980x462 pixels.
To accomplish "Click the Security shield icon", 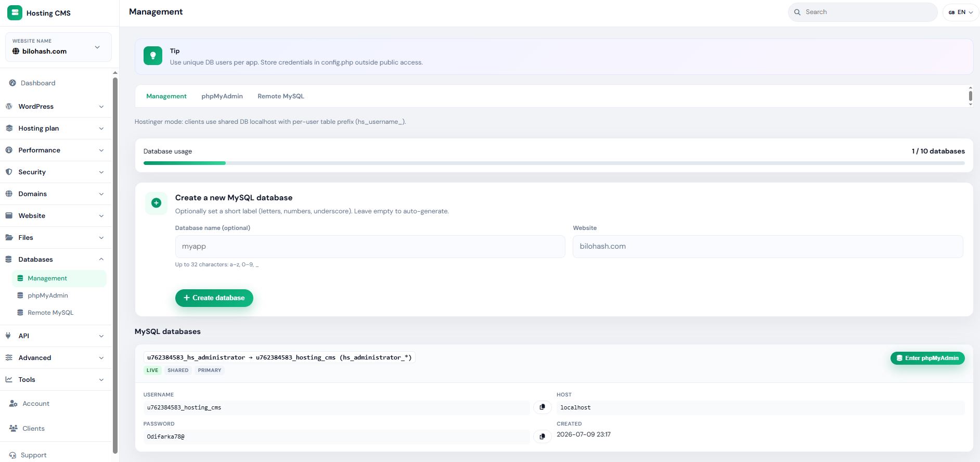I will coord(9,172).
